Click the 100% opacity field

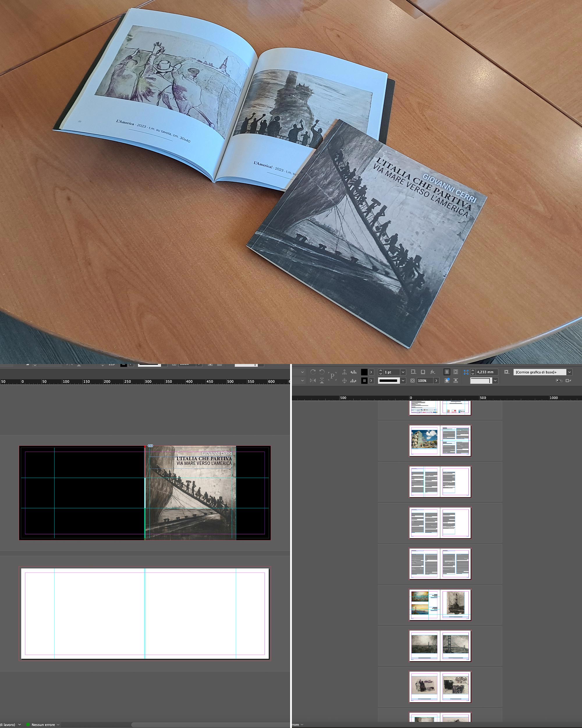point(425,381)
